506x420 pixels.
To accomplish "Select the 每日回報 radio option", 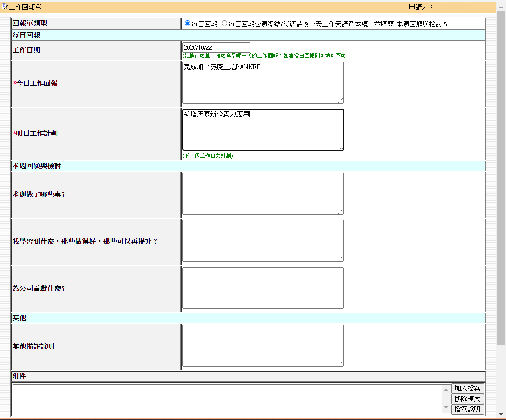I will tap(188, 24).
